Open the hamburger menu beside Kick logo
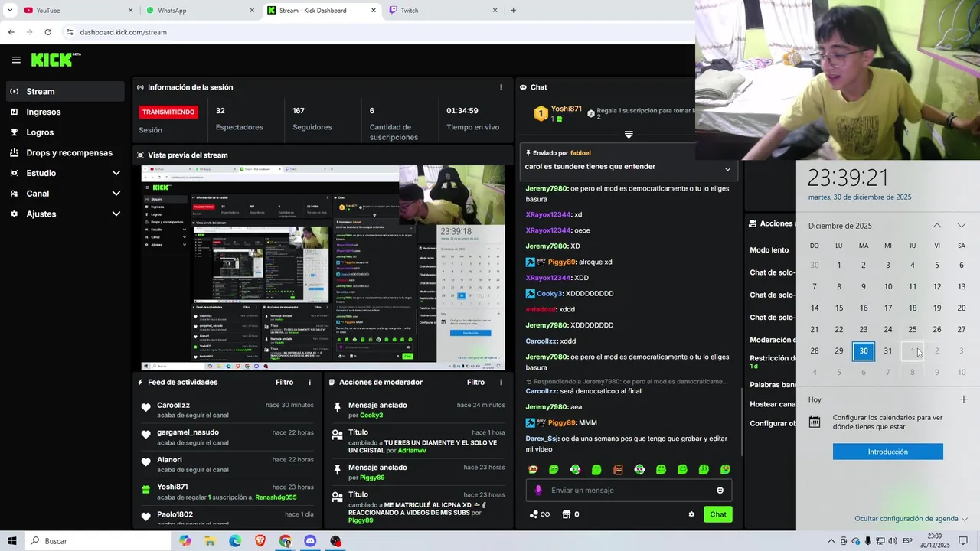Image resolution: width=980 pixels, height=551 pixels. tap(16, 60)
